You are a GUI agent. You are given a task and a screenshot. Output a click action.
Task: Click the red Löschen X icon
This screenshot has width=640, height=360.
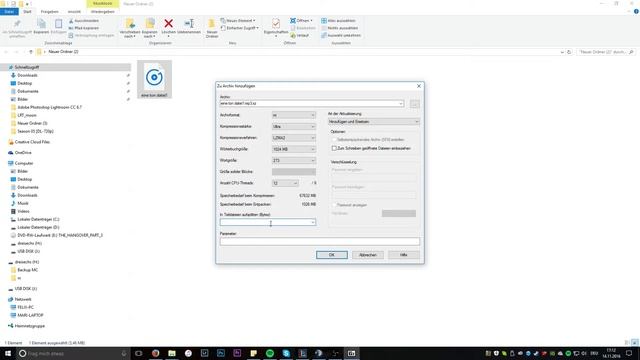(x=169, y=24)
